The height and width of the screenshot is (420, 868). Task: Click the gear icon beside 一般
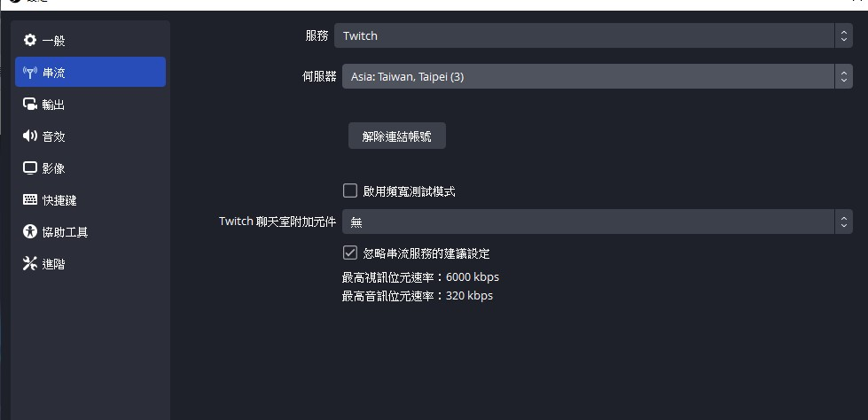point(29,41)
